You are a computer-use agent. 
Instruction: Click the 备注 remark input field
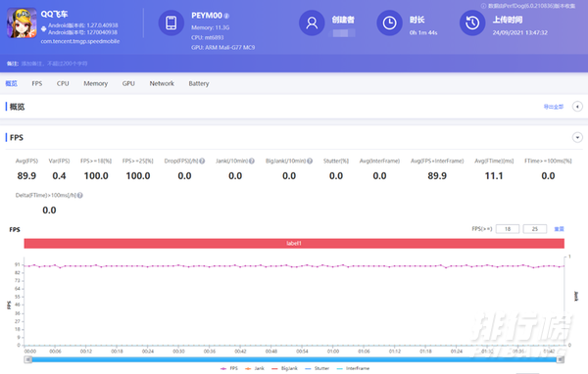[x=54, y=64]
